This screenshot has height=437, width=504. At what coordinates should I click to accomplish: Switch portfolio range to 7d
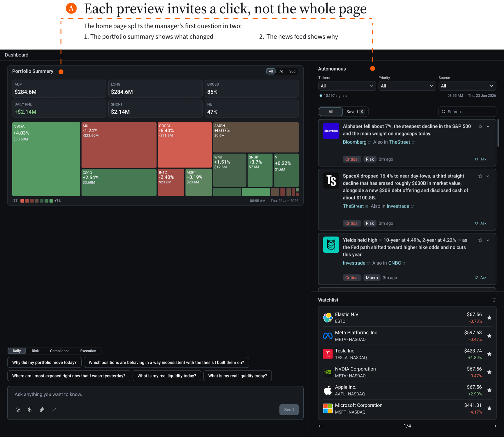tap(281, 72)
